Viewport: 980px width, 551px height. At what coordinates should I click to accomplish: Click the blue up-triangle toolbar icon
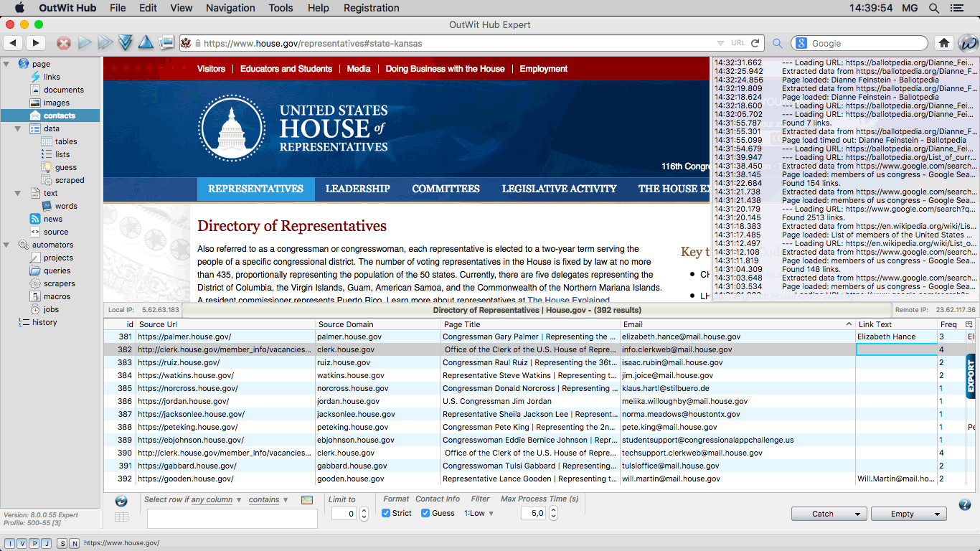[x=146, y=43]
